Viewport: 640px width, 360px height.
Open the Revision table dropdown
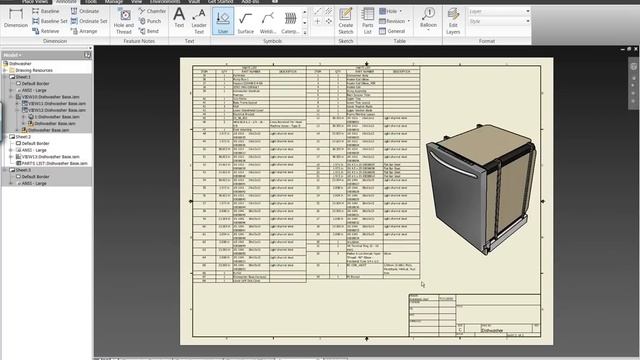coord(409,21)
